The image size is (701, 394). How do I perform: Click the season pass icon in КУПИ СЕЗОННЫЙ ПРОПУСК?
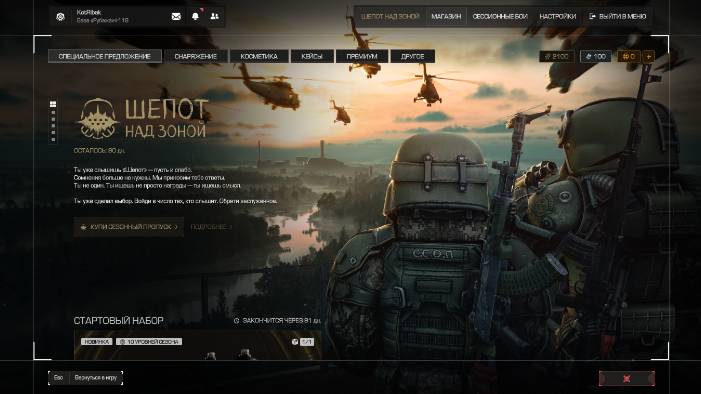tap(83, 227)
